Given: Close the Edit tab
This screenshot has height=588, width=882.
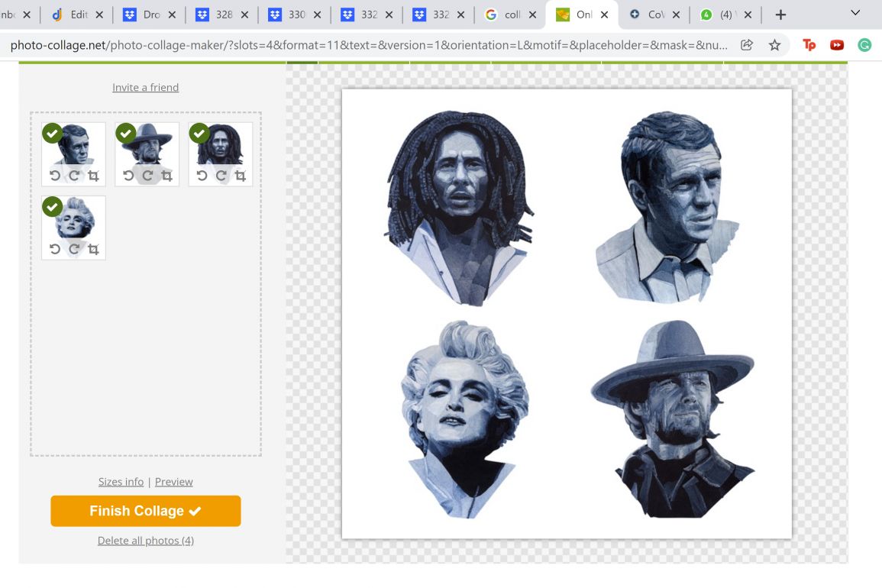Looking at the screenshot, I should (x=99, y=15).
